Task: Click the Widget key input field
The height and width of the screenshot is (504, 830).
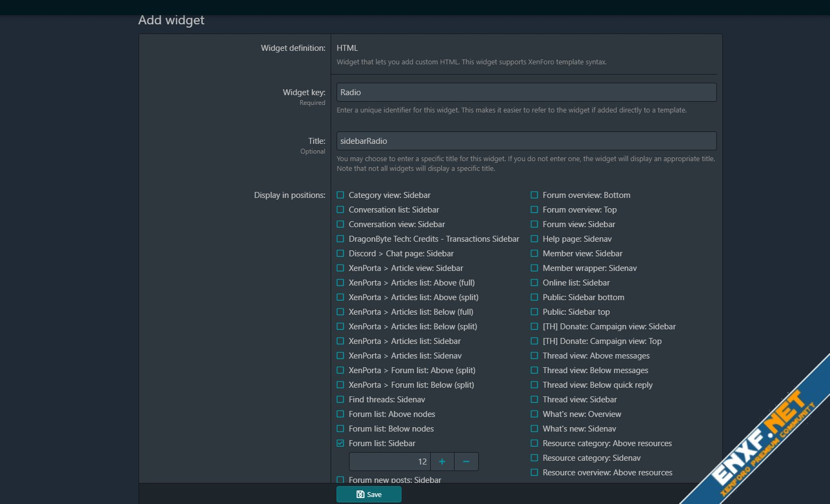Action: click(526, 92)
